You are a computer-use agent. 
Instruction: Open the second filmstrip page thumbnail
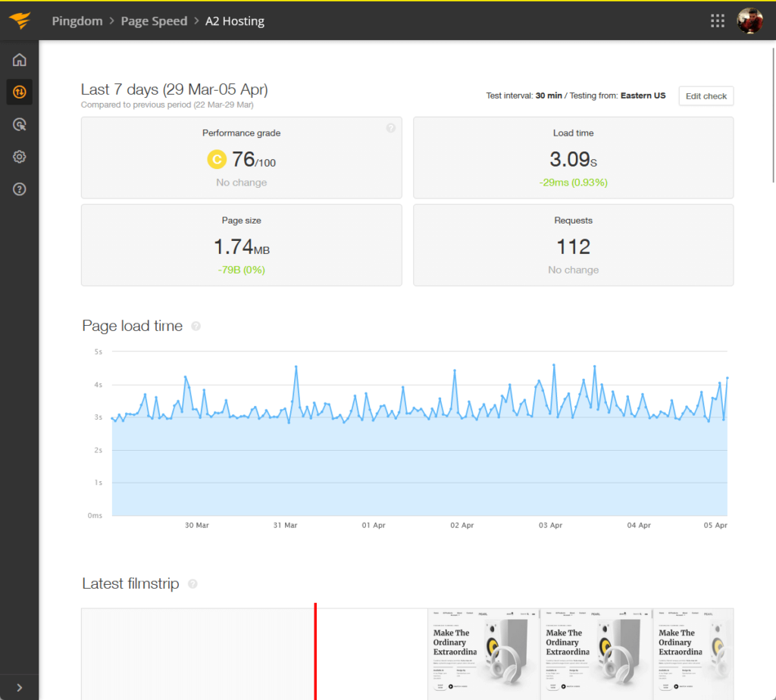coord(596,654)
